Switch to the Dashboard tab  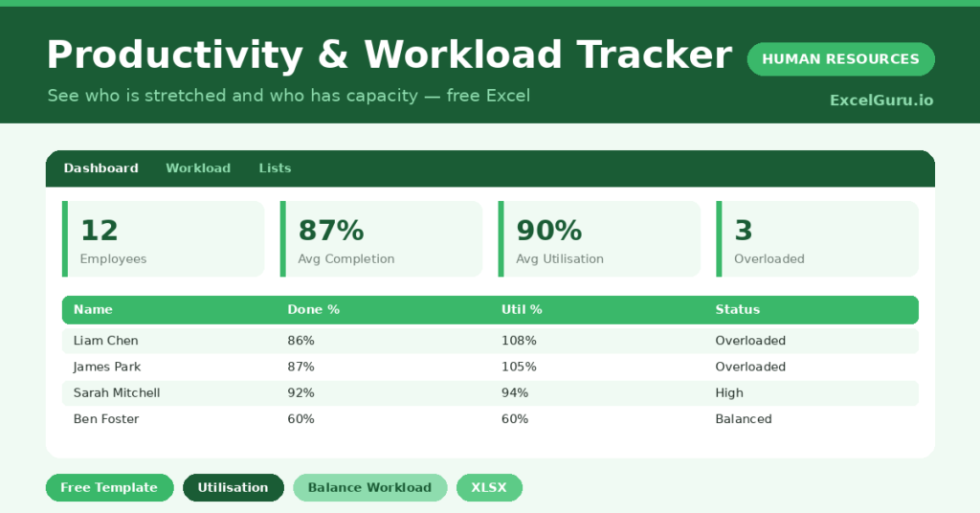tap(100, 168)
